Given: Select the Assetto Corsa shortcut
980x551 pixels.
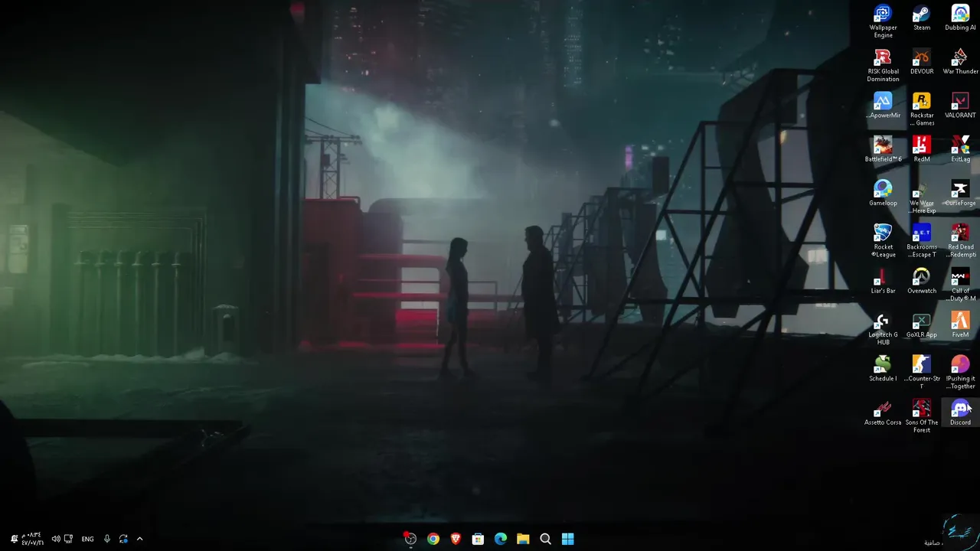Looking at the screenshot, I should [x=883, y=412].
